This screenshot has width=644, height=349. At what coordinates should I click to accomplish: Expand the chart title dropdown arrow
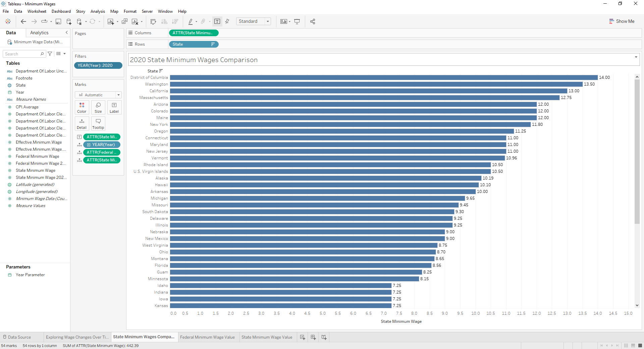point(636,57)
